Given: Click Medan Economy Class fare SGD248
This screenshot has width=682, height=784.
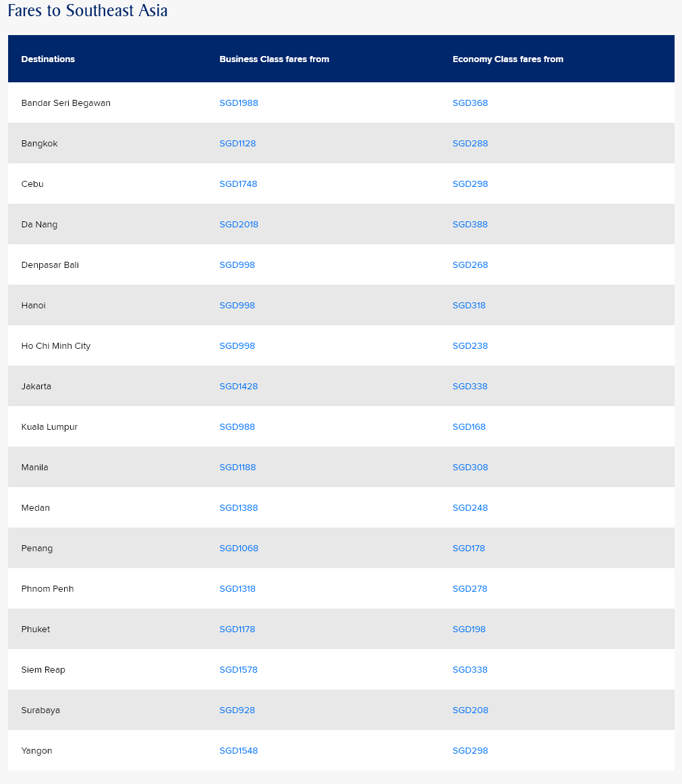Looking at the screenshot, I should point(470,508).
